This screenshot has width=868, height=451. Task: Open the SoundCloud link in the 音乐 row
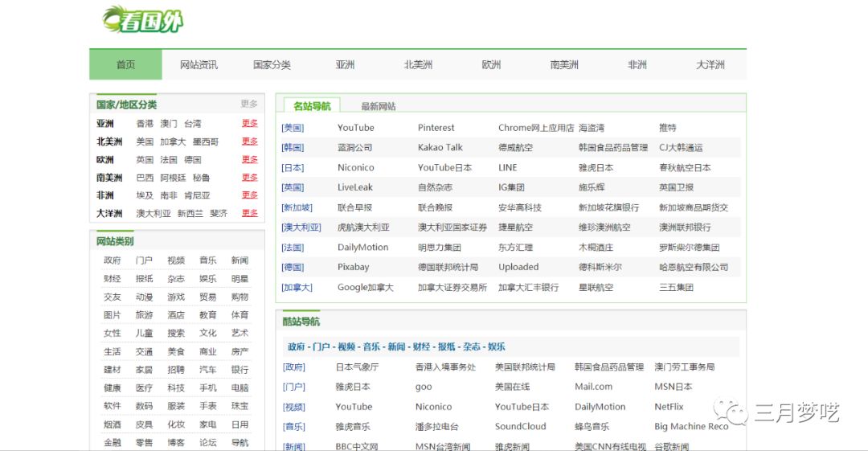pos(520,427)
